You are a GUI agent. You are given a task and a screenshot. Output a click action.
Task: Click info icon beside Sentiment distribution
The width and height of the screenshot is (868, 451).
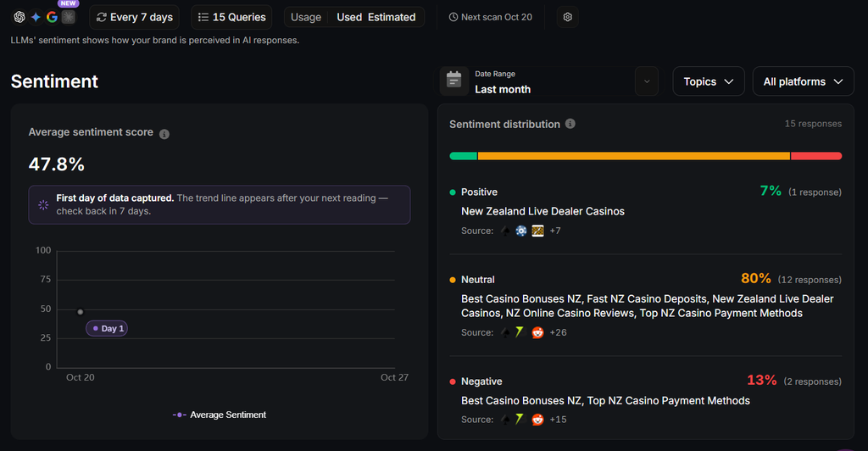[x=570, y=124]
